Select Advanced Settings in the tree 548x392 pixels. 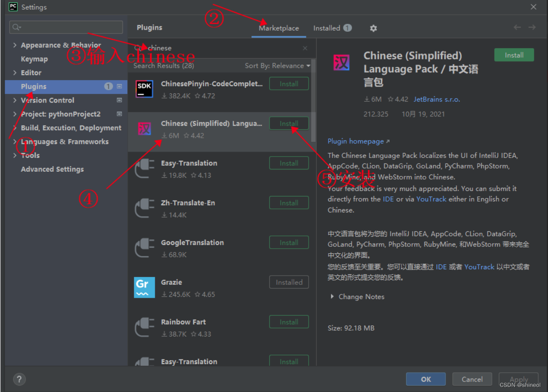[x=52, y=169]
